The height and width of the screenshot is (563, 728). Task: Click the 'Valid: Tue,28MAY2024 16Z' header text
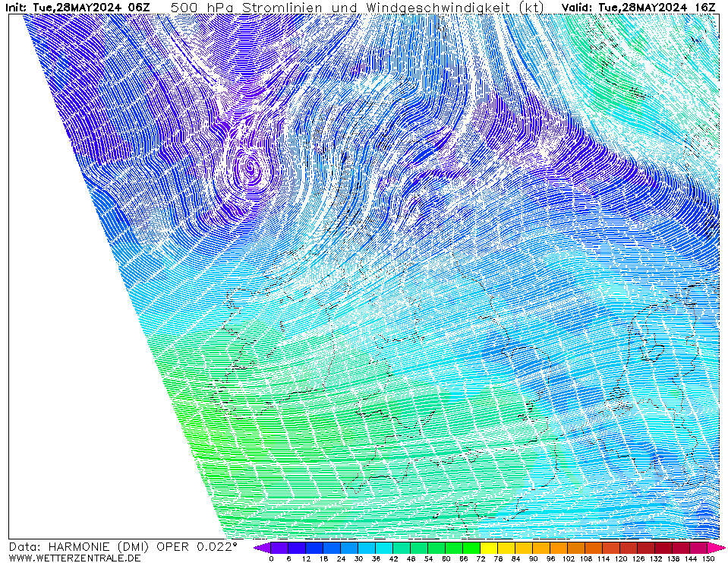[638, 7]
